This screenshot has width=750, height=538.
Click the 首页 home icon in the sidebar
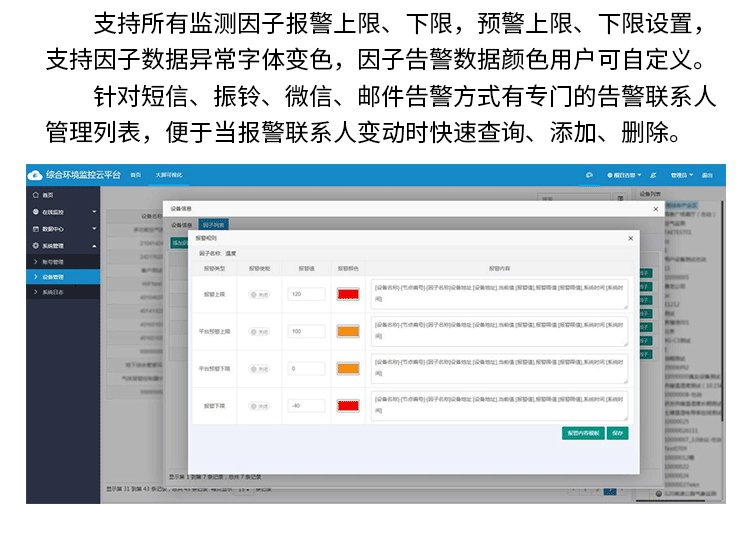coord(36,194)
